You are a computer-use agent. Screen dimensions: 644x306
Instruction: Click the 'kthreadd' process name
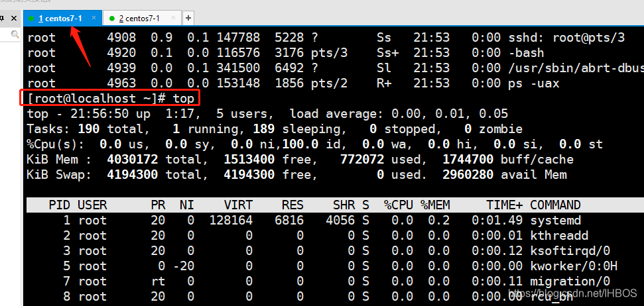559,236
